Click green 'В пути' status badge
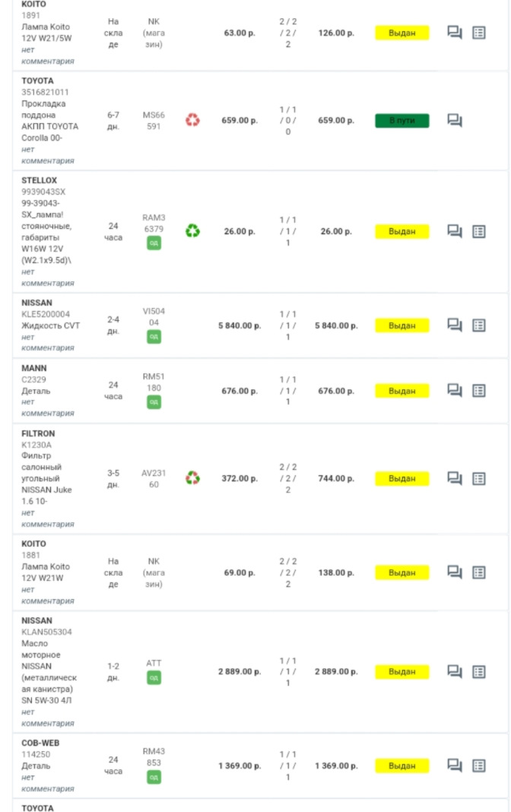Image resolution: width=511 pixels, height=812 pixels. [401, 121]
